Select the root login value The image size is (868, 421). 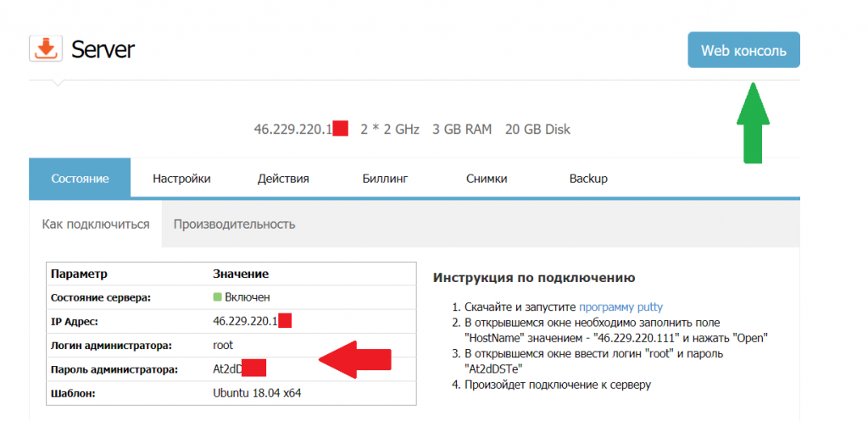pos(223,346)
